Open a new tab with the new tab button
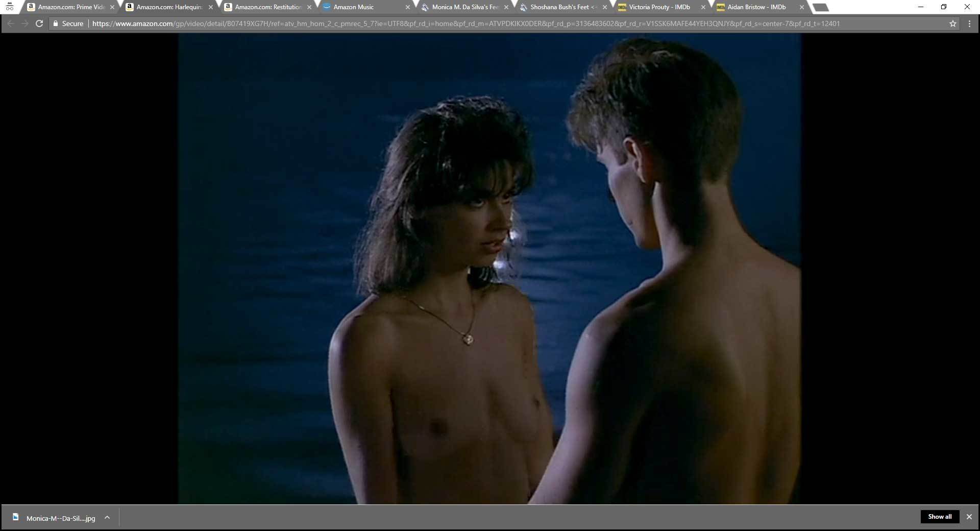980x531 pixels. point(820,7)
